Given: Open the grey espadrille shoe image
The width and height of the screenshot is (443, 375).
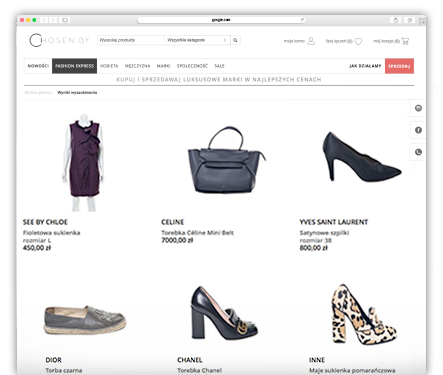Looking at the screenshot, I should click(x=85, y=321).
